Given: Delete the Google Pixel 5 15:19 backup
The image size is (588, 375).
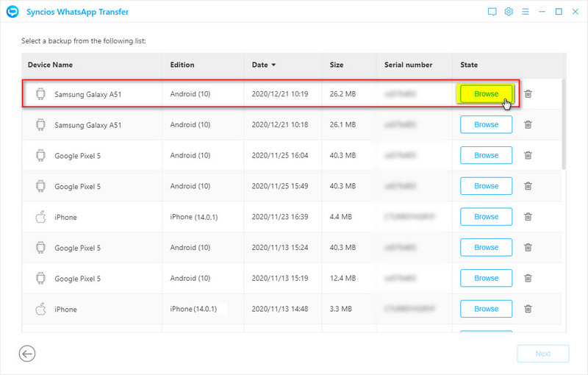Looking at the screenshot, I should pos(528,278).
